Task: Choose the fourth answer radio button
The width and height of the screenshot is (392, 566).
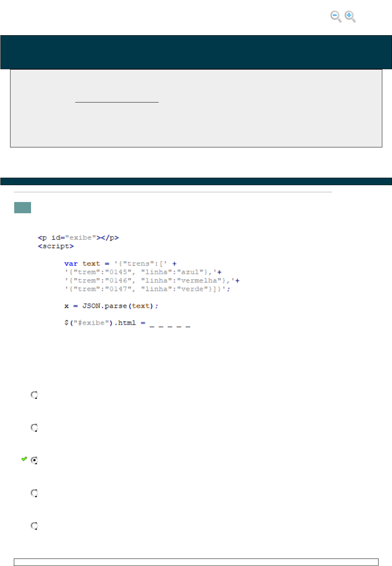Action: 34,493
